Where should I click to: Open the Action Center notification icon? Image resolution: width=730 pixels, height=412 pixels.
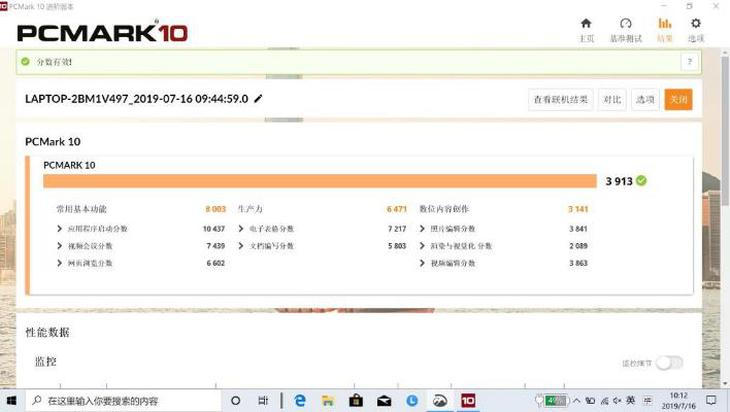pos(711,400)
